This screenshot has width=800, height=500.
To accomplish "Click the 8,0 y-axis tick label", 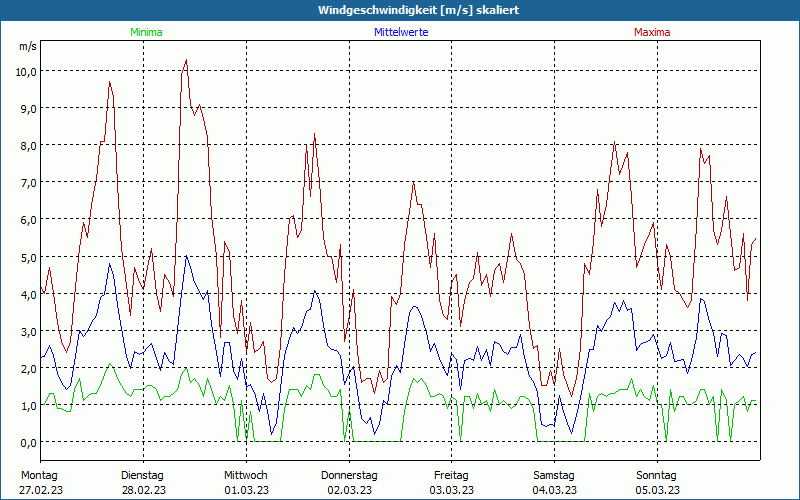I will point(26,146).
